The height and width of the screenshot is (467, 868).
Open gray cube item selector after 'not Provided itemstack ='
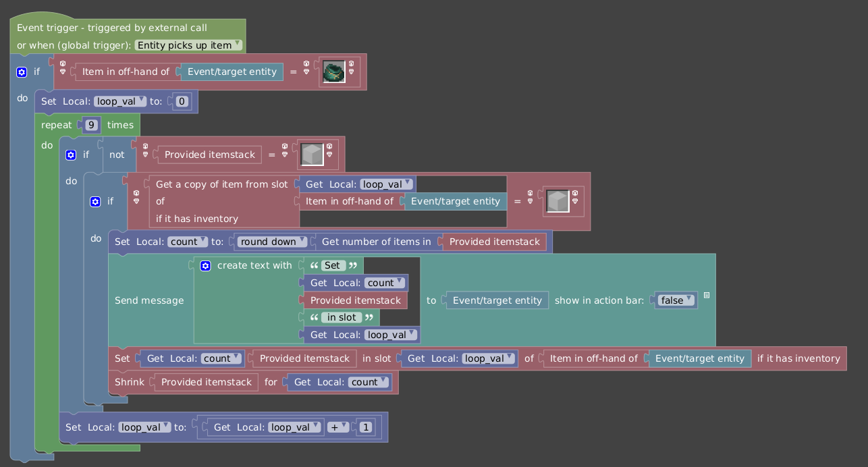point(313,155)
